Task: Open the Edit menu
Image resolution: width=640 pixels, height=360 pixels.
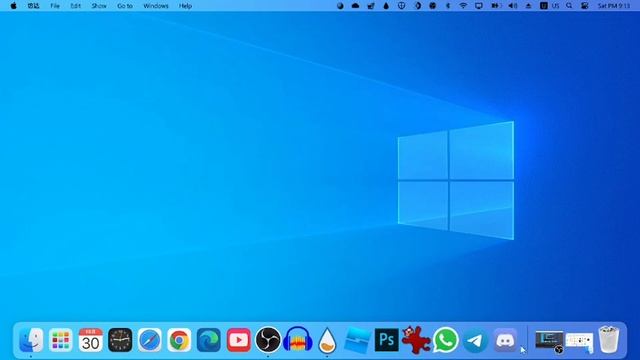Action: pyautogui.click(x=76, y=6)
